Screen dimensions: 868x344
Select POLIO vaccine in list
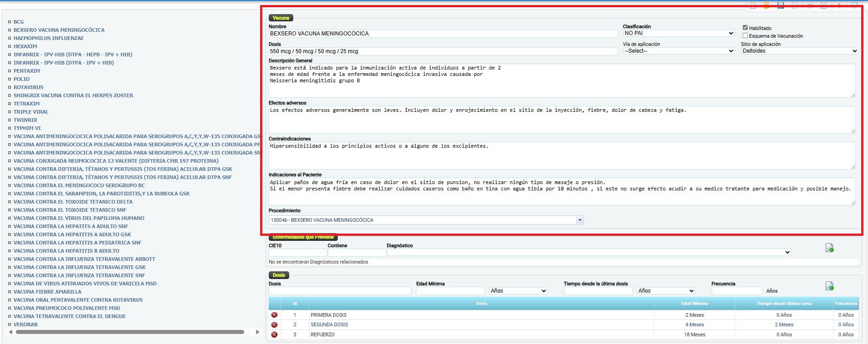click(x=21, y=79)
